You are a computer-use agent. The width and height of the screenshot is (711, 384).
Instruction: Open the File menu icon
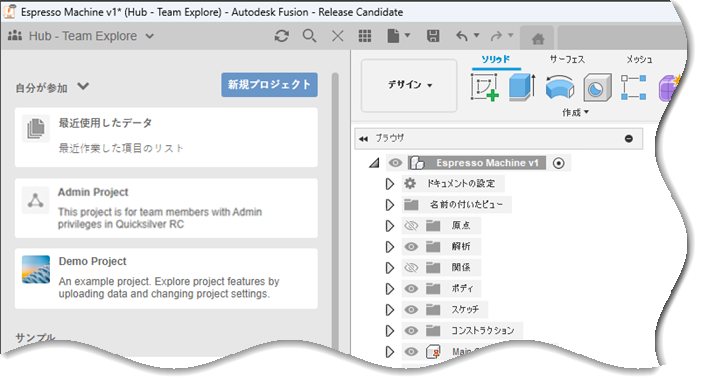[393, 36]
